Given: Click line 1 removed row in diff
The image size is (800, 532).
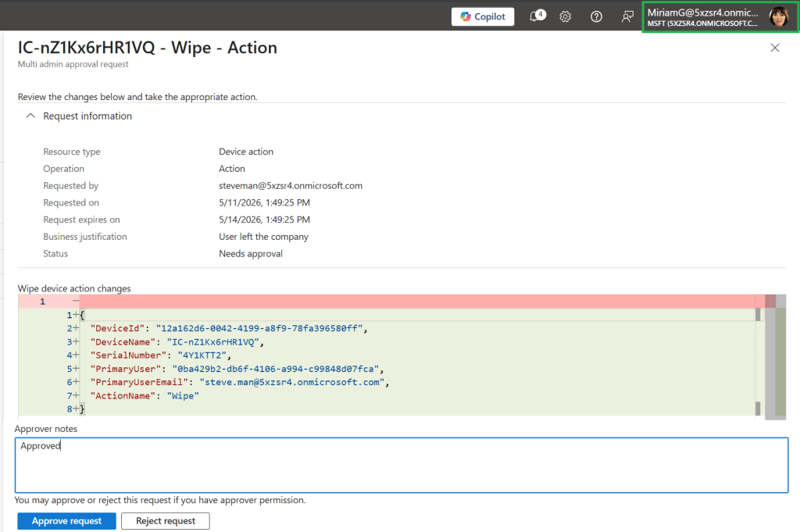Looking at the screenshot, I should 387,301.
